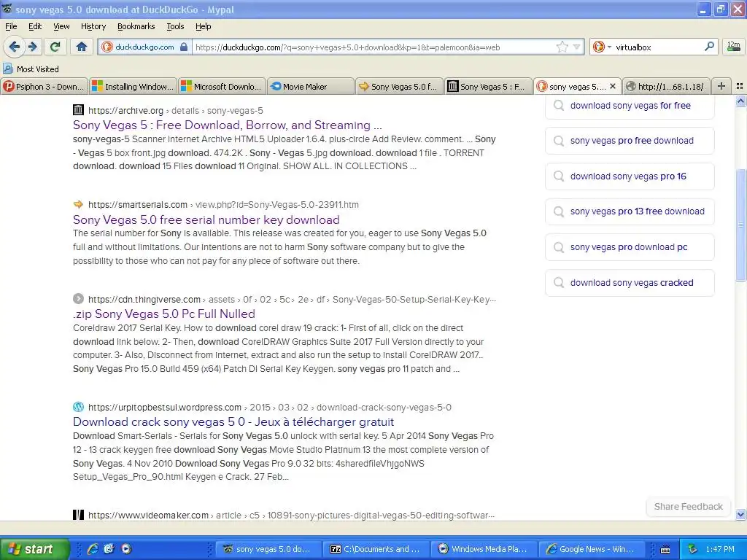Viewport: 747px width, 560px height.
Task: Go forward with the forward arrow button
Action: click(x=33, y=47)
